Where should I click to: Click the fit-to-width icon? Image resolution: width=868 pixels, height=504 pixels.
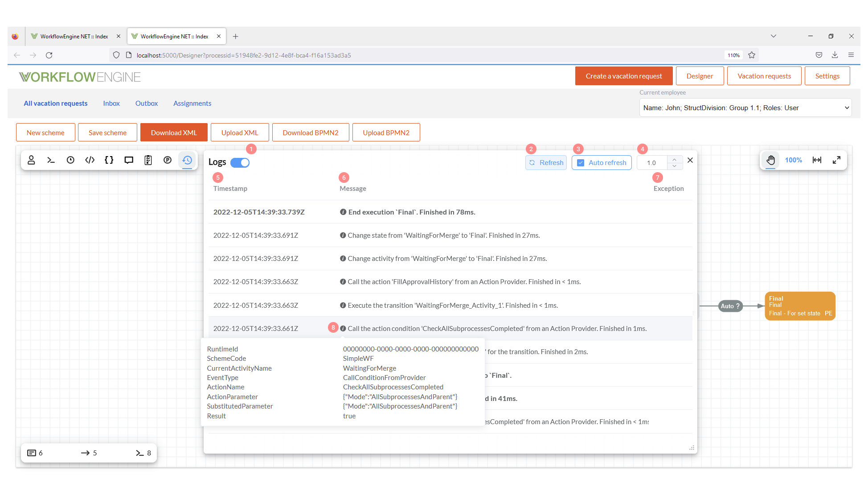[x=817, y=160]
